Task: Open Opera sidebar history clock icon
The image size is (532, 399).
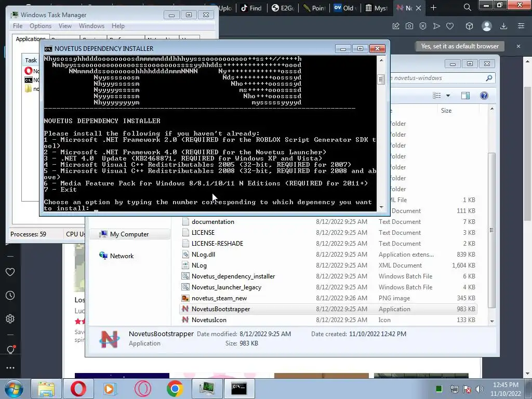Action: tap(10, 296)
